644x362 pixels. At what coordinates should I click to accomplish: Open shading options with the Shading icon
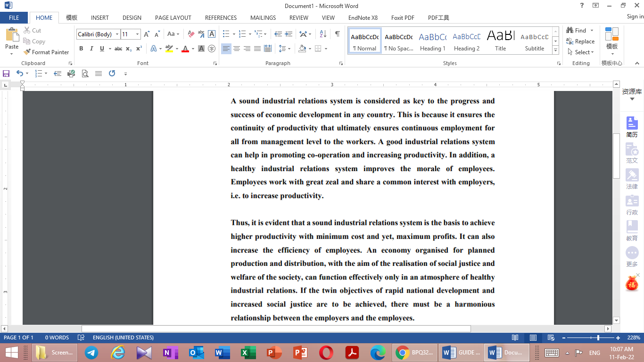pos(302,49)
